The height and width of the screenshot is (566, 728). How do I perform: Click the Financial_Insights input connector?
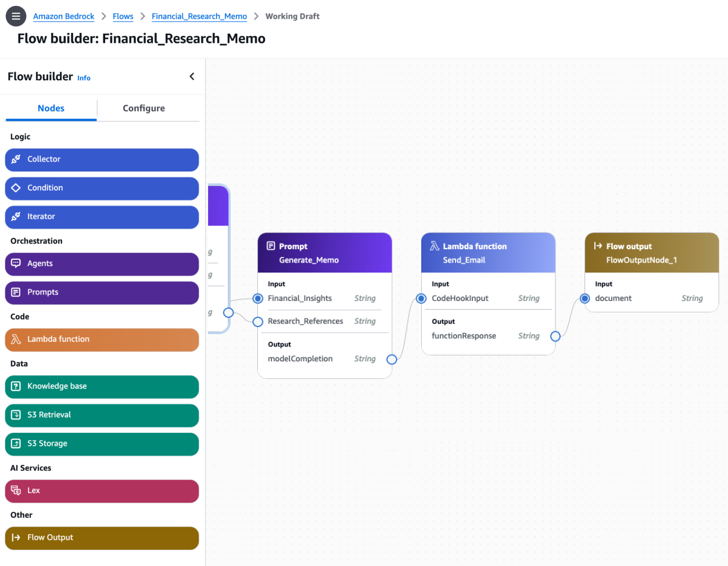pyautogui.click(x=258, y=299)
